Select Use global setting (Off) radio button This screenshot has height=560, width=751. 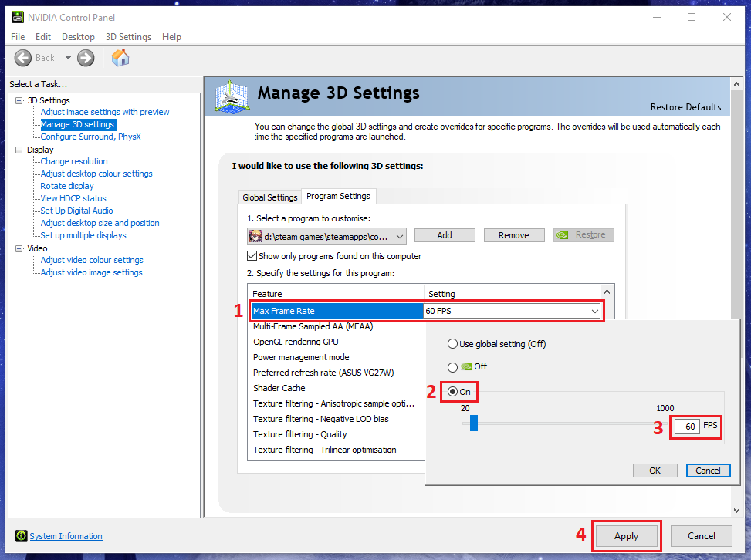click(x=452, y=344)
